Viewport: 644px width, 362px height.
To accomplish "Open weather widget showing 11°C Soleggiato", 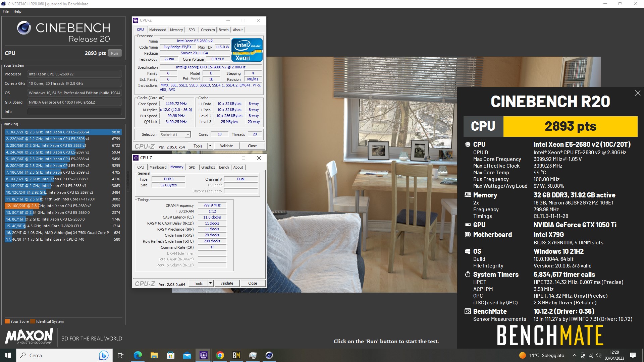I will [541, 355].
